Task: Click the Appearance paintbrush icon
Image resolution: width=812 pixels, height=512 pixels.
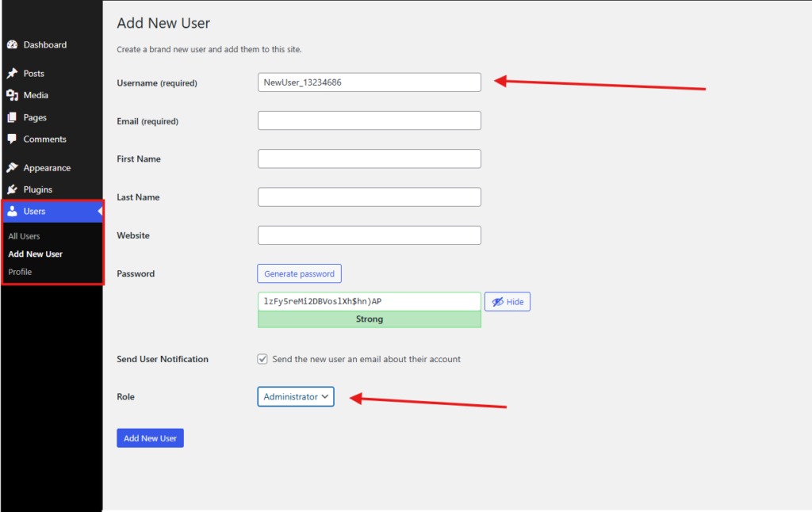Action: pos(12,168)
